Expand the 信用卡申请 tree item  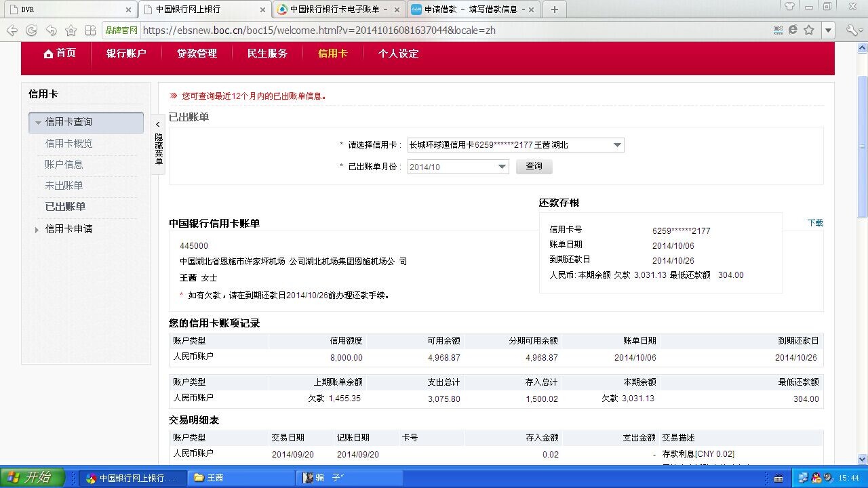click(37, 230)
